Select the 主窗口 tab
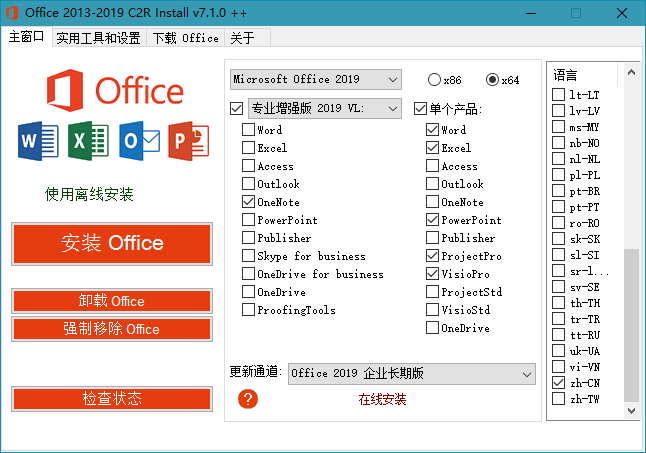Viewport: 646px width, 453px height. [26, 37]
